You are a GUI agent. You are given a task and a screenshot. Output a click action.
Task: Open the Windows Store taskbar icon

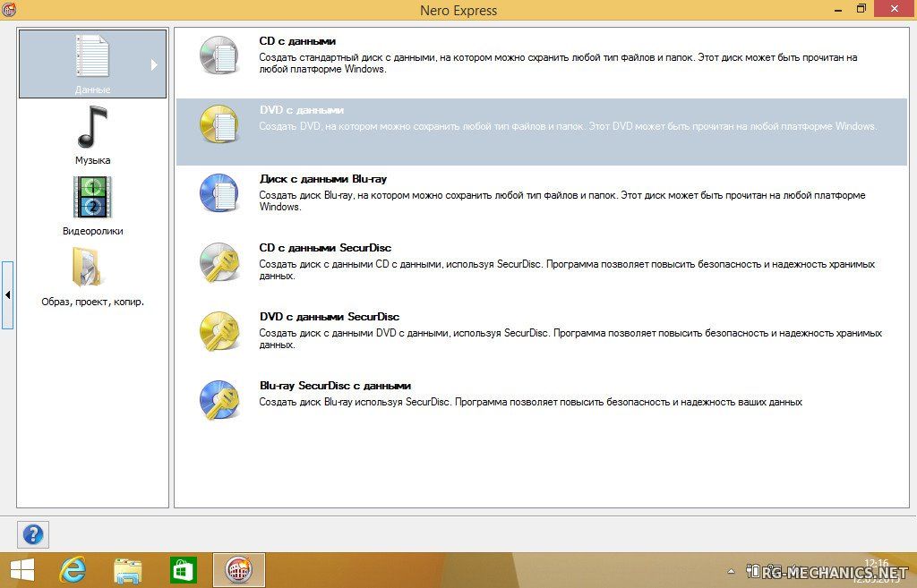183,570
